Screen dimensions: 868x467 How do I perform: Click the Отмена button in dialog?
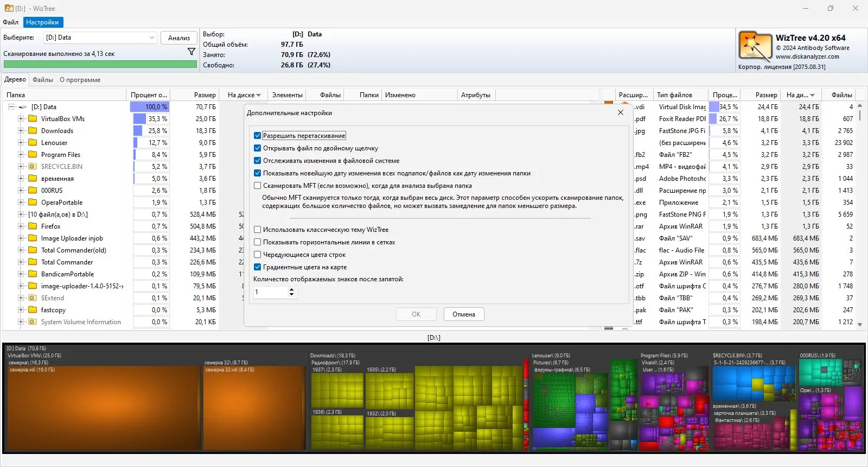[464, 314]
